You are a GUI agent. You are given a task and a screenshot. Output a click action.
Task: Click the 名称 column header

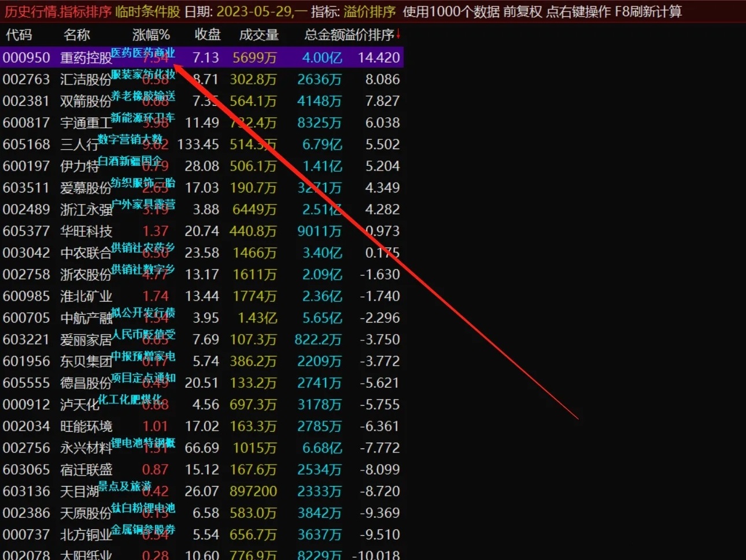[77, 35]
